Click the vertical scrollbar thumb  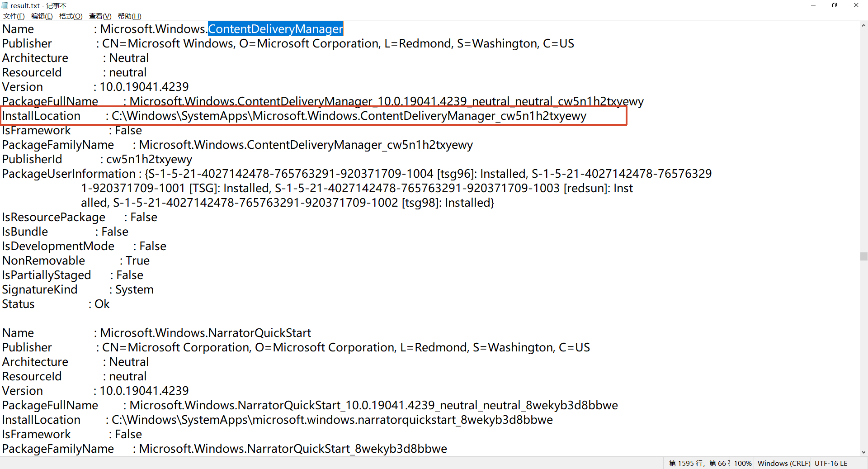863,256
